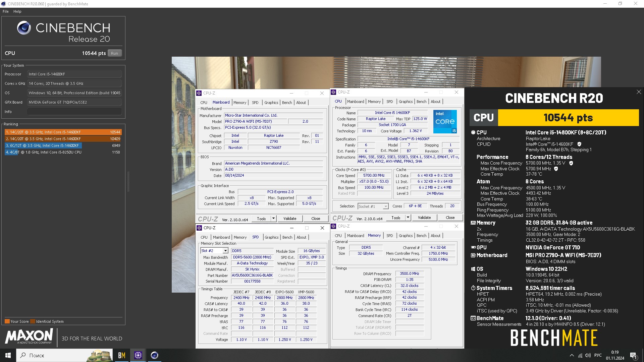Viewport: 644px width, 362px height.
Task: Click the Core Speed value 5700.00 MHz
Action: [374, 175]
